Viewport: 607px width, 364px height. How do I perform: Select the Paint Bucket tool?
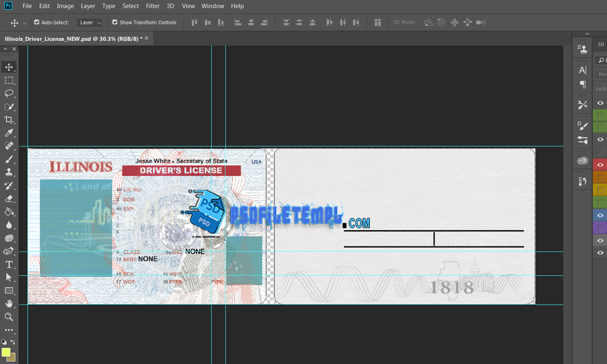pos(9,212)
